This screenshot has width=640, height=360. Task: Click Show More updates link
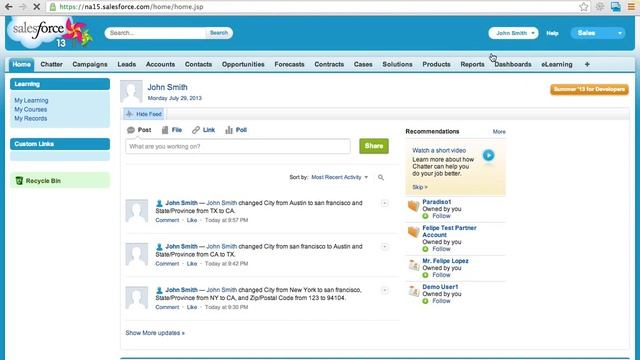point(155,333)
